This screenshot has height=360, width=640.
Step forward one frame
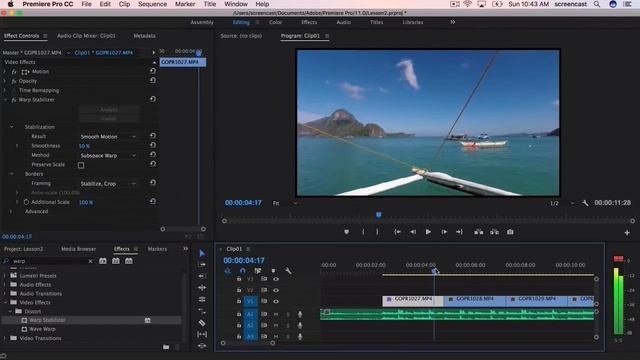(x=444, y=232)
